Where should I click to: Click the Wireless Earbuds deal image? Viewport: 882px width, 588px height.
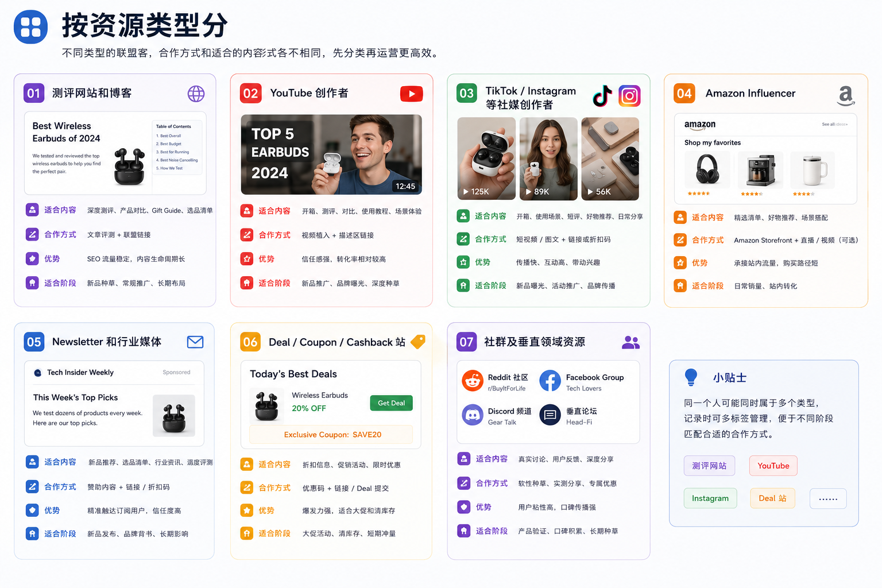click(x=266, y=405)
